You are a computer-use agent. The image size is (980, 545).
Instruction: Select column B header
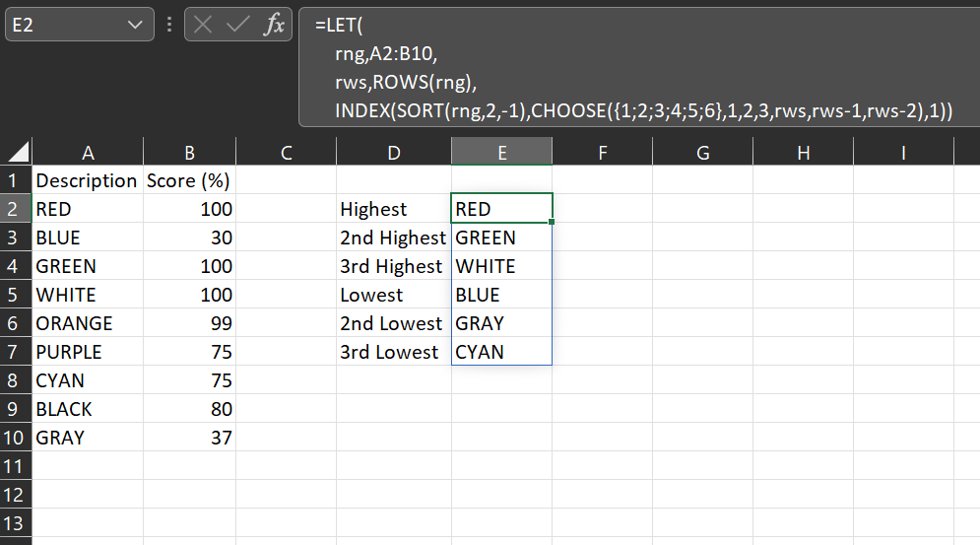pyautogui.click(x=189, y=152)
